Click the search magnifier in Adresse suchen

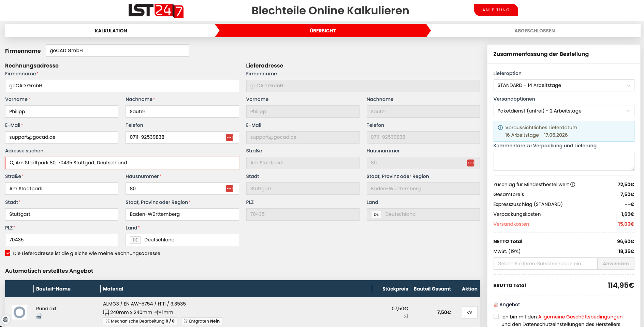pos(12,163)
